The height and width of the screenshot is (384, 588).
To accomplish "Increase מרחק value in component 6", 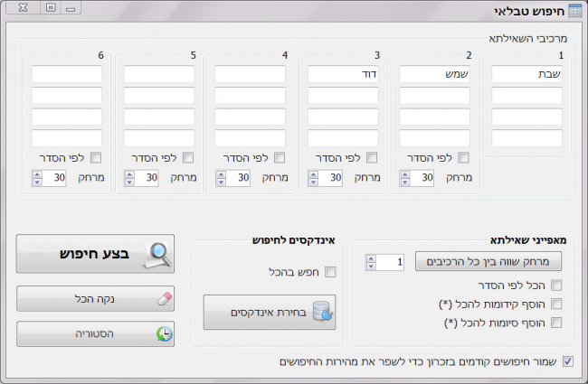I will (37, 174).
